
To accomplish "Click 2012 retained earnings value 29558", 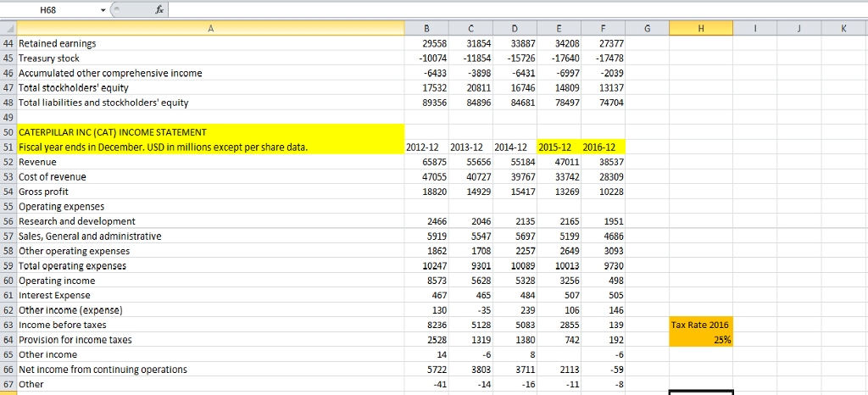I will [x=427, y=43].
